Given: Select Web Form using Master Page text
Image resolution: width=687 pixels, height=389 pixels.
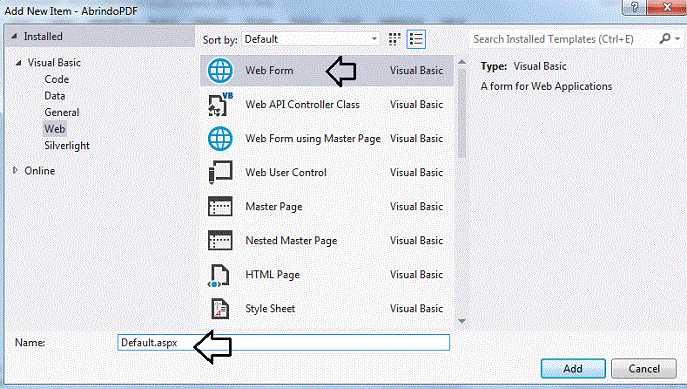Looking at the screenshot, I should tap(313, 138).
